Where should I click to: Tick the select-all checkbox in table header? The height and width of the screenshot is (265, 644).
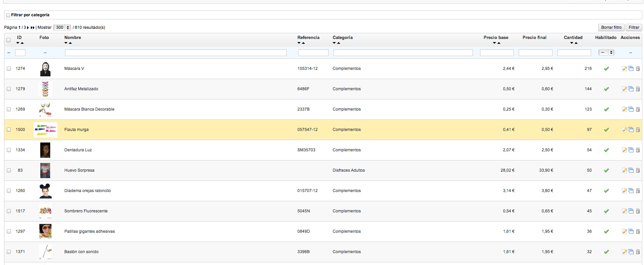tap(8, 40)
